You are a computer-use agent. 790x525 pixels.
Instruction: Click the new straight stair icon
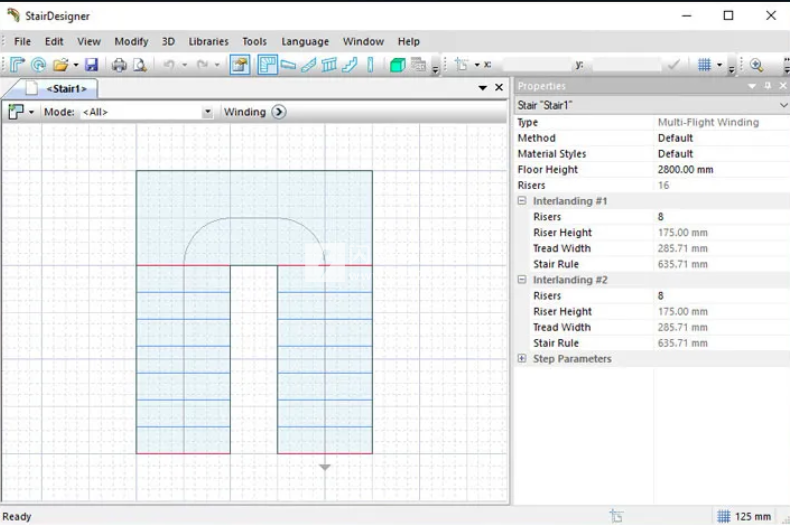[x=17, y=64]
